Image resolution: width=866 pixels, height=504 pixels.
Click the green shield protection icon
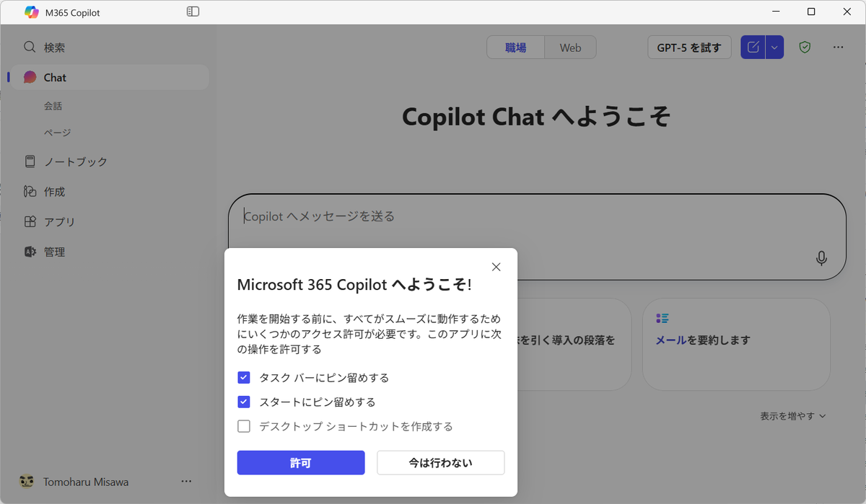(805, 48)
